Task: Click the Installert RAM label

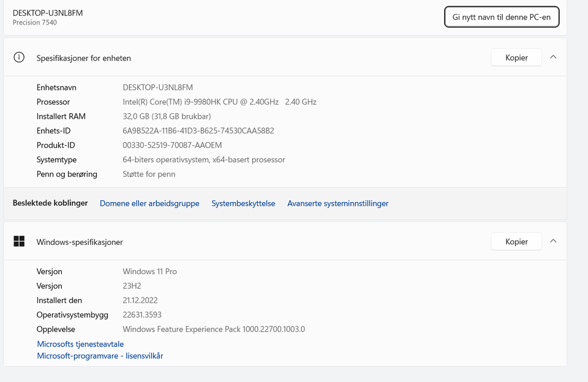Action: coord(61,116)
